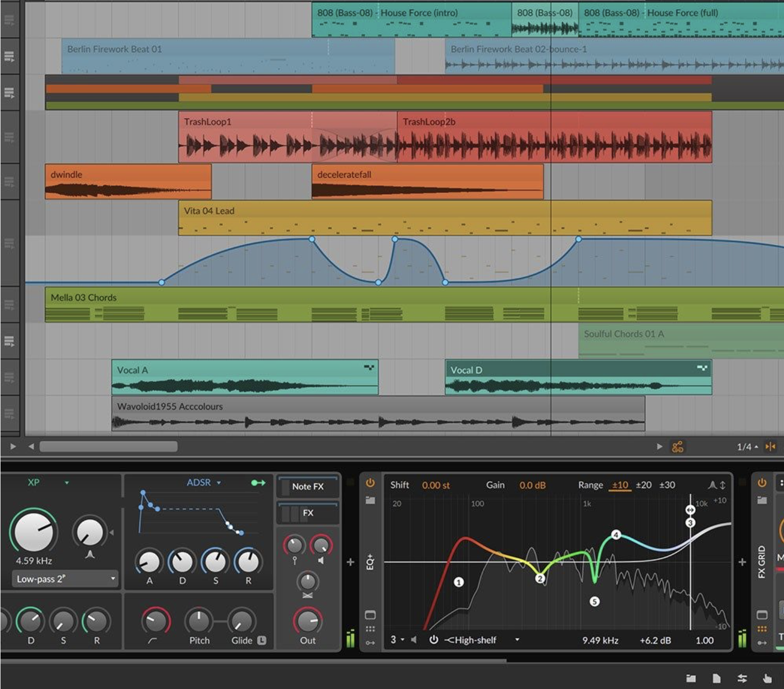Viewport: 784px width, 689px height.
Task: Open the 1/4 grid resolution menu
Action: (747, 447)
